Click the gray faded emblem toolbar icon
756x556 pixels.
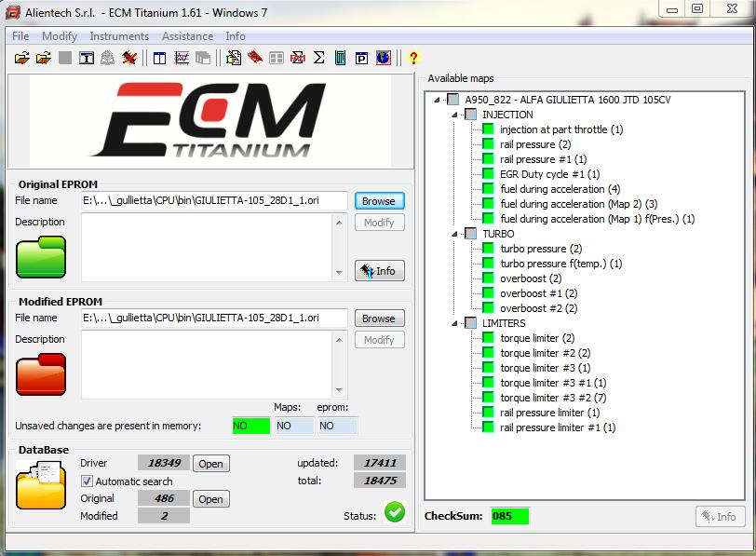point(107,58)
